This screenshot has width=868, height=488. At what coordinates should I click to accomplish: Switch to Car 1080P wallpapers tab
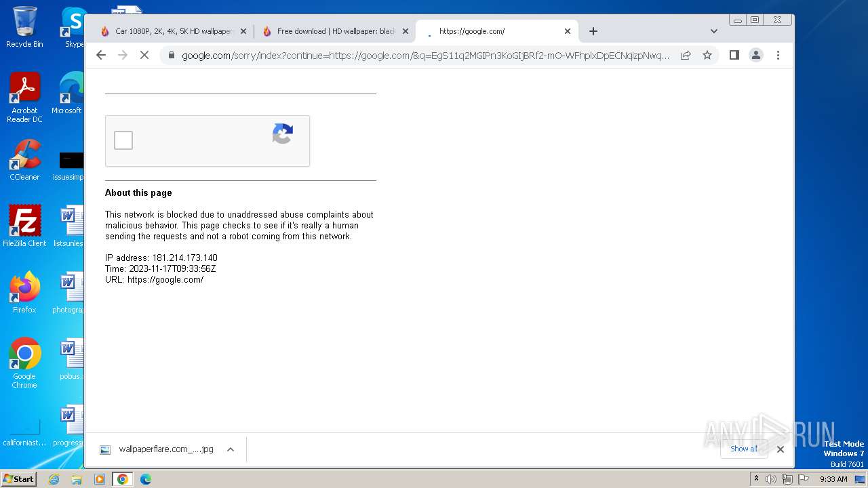174,31
